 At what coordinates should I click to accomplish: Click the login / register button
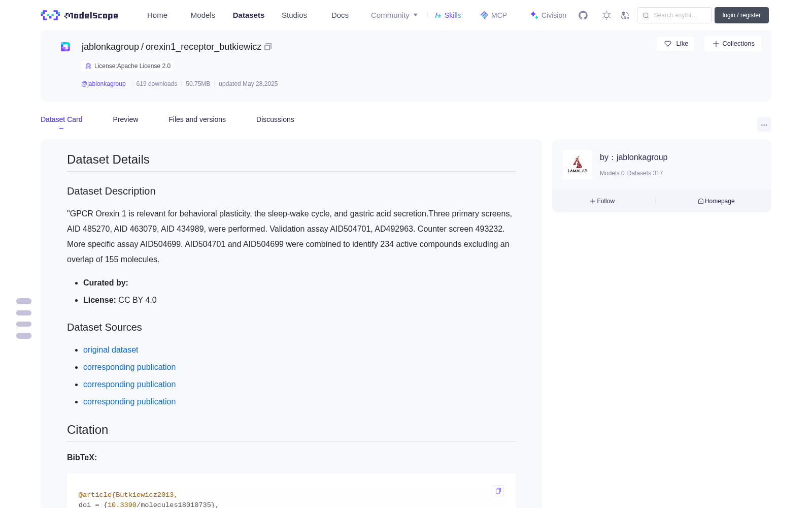tap(741, 15)
